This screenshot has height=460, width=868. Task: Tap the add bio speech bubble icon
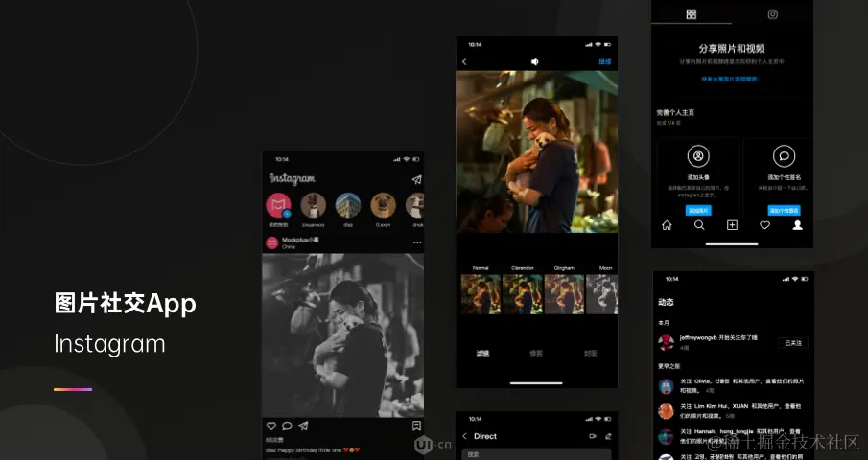tap(785, 156)
